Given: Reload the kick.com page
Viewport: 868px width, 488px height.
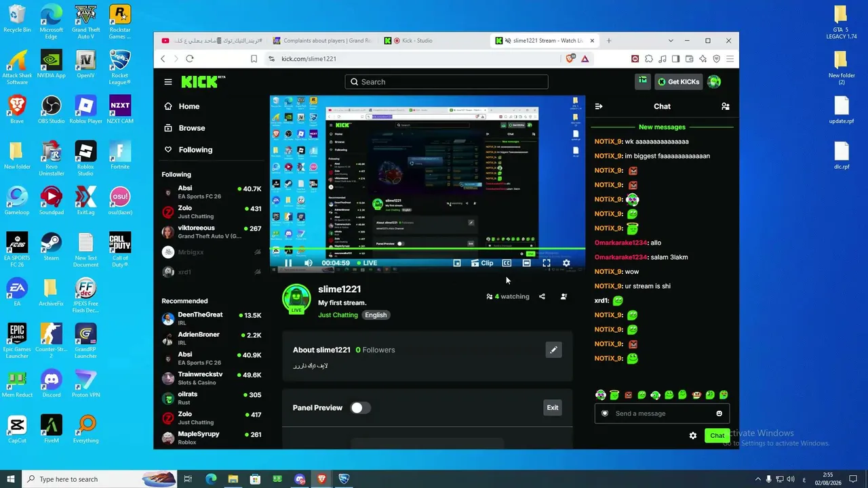Looking at the screenshot, I should tap(190, 59).
